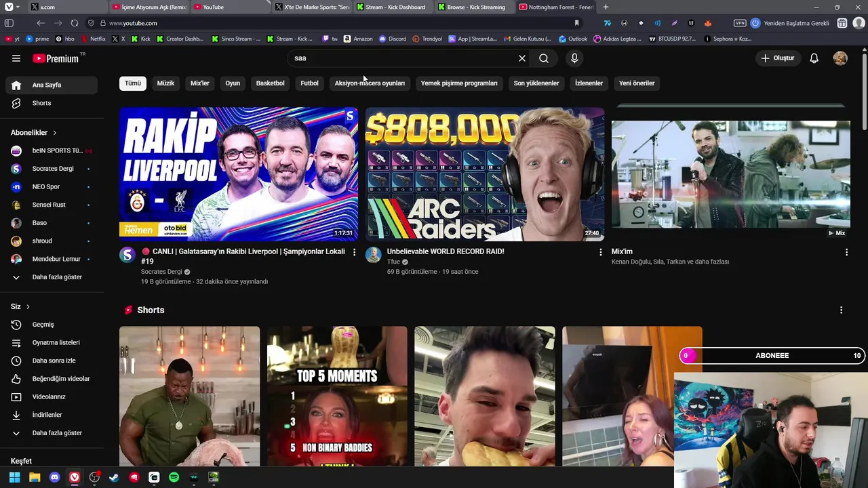Open the Tfue channel link

pos(393,262)
